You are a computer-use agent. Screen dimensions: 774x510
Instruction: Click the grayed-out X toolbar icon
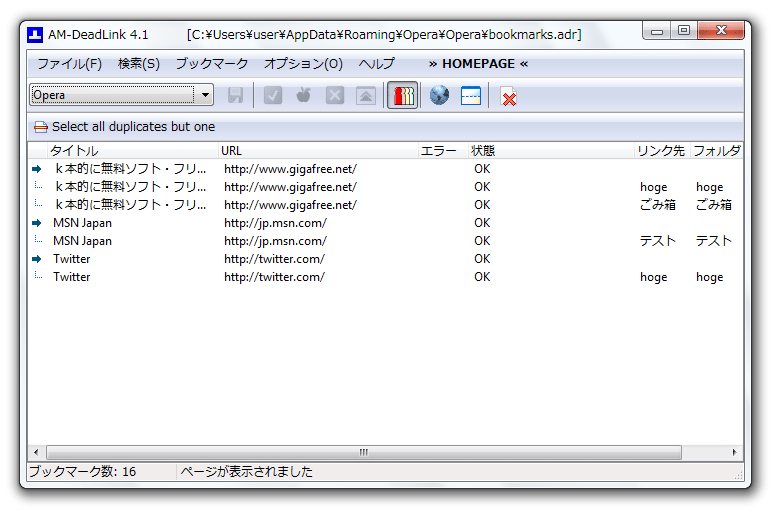(335, 95)
